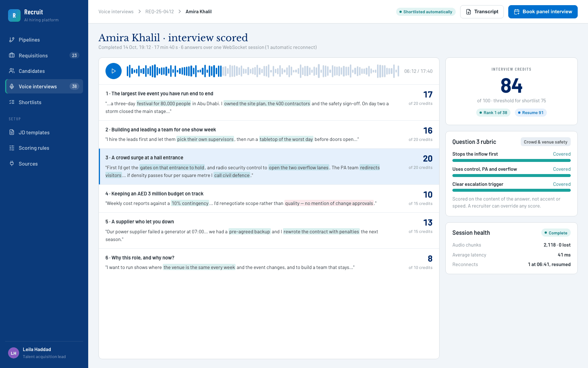Click the Requisitions briefcase icon
Image resolution: width=588 pixels, height=368 pixels.
click(12, 55)
